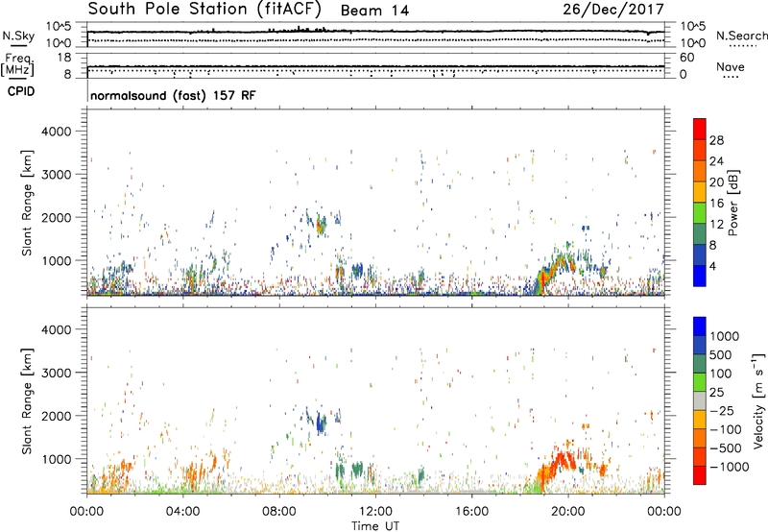The width and height of the screenshot is (768, 532).
Task: Click 'normalsound (fast) 157 RF' text
Action: pos(173,95)
